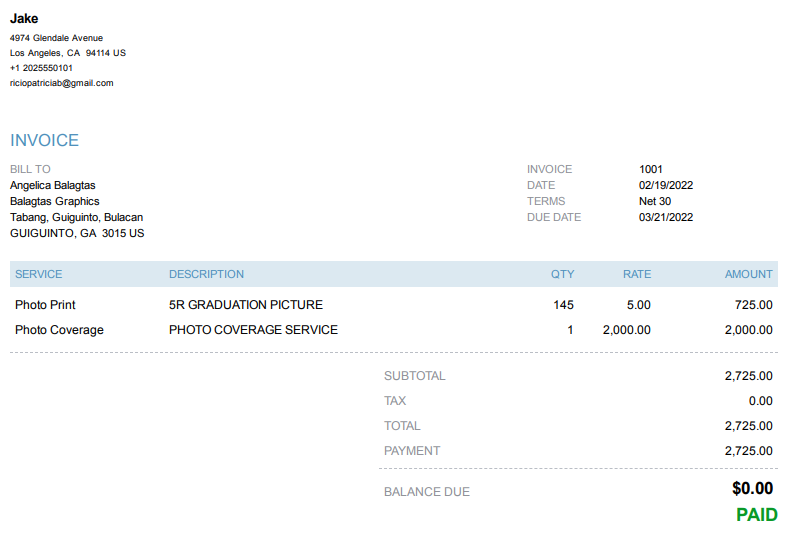Click the DESCRIPTION column header

pos(206,274)
